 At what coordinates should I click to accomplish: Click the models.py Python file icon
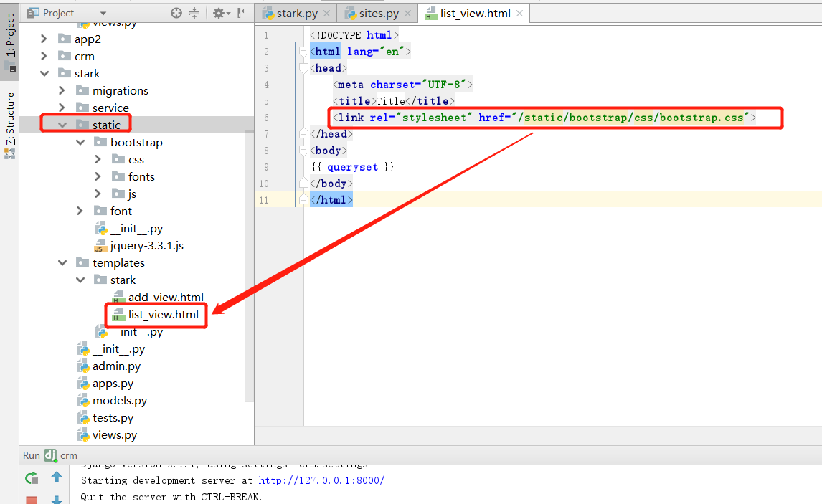(82, 400)
